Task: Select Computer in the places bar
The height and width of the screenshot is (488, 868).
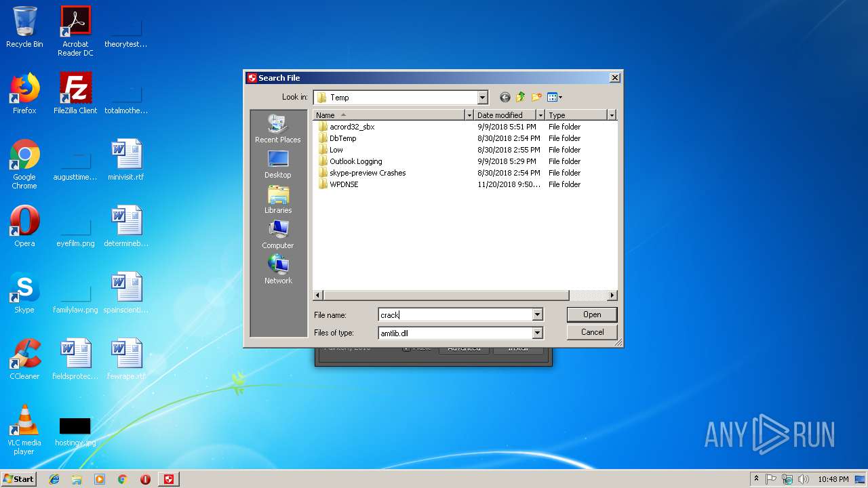Action: [277, 235]
